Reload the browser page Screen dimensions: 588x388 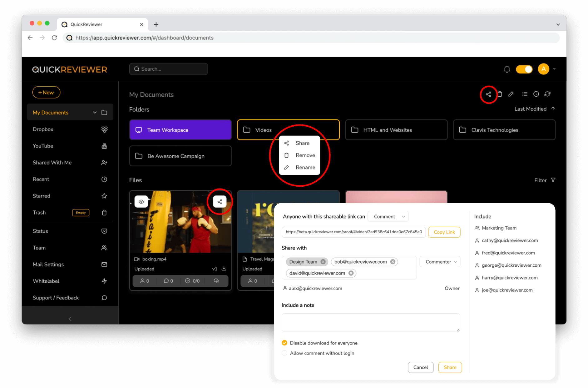tap(54, 38)
